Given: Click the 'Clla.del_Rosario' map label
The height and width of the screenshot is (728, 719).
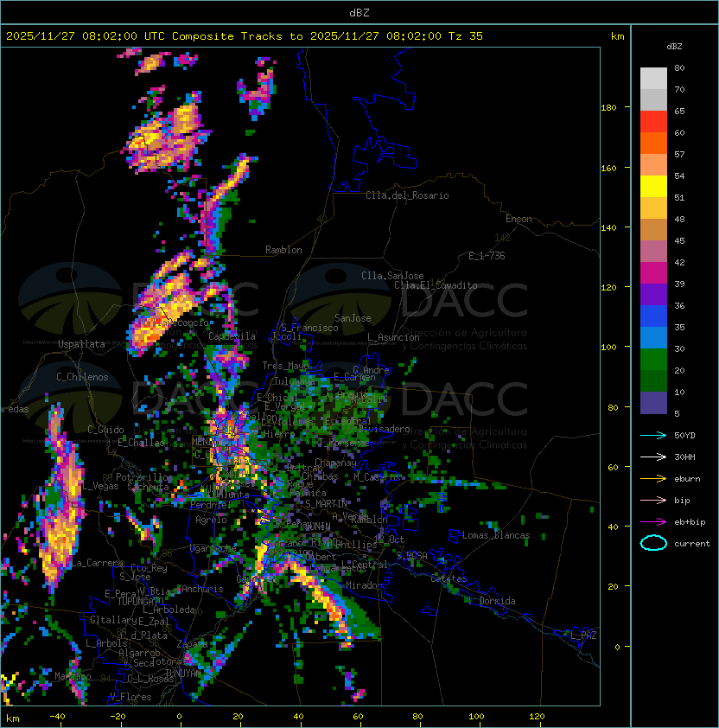Looking at the screenshot, I should tap(407, 195).
